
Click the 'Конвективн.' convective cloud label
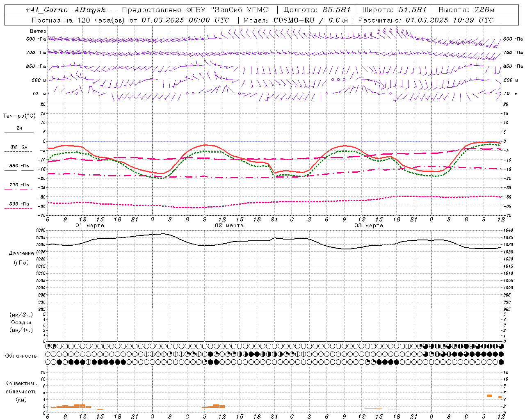pos(21,383)
